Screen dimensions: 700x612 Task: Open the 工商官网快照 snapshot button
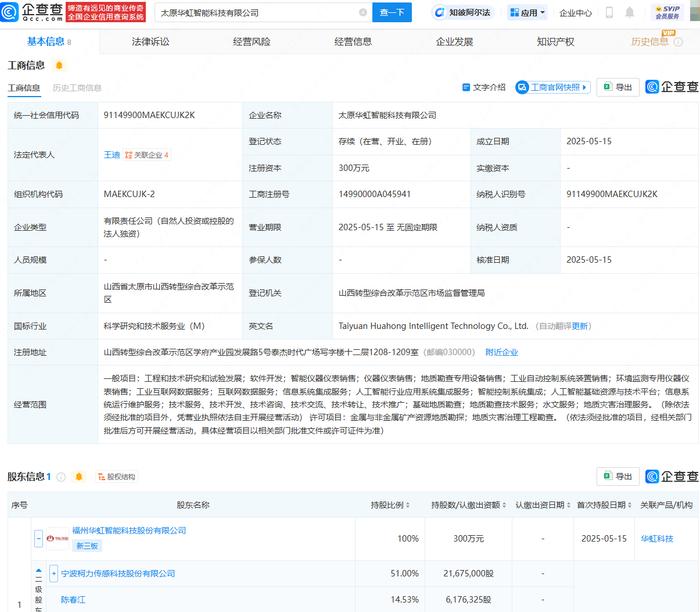point(553,87)
